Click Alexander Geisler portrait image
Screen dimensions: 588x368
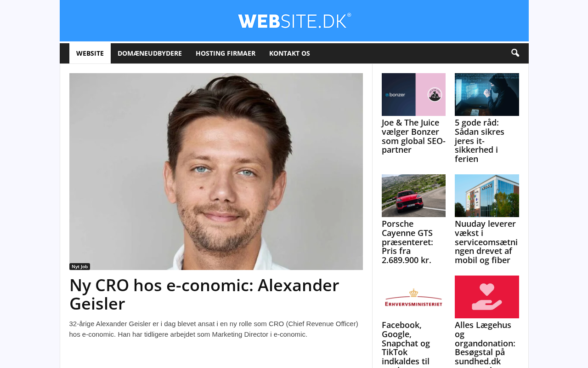coord(216,172)
